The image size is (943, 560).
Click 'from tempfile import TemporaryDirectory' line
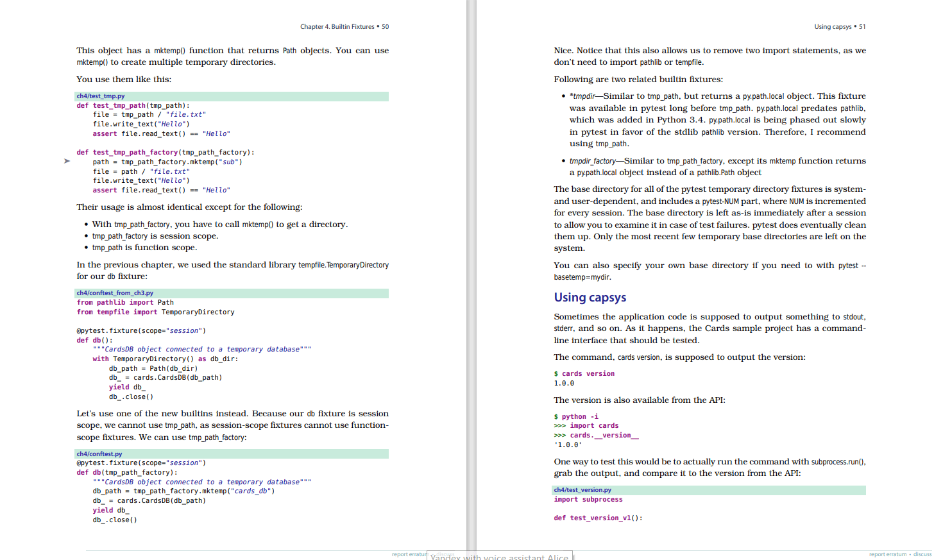(156, 312)
